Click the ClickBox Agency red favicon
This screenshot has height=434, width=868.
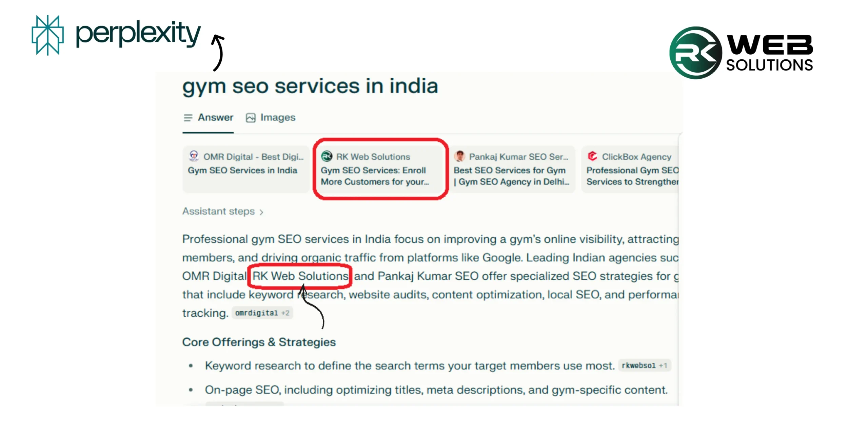(592, 156)
